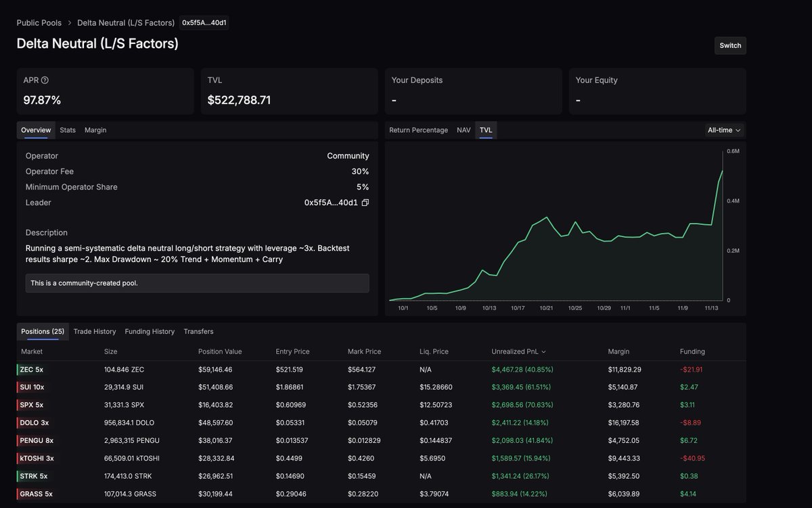Screen dimensions: 812x508
Task: Select the Overview tab
Action: [x=35, y=129]
